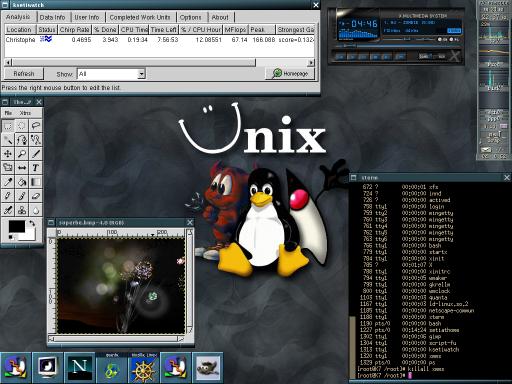512x384 pixels.
Task: Switch to the Analysis tab in Ksetiwatch
Action: 18,17
